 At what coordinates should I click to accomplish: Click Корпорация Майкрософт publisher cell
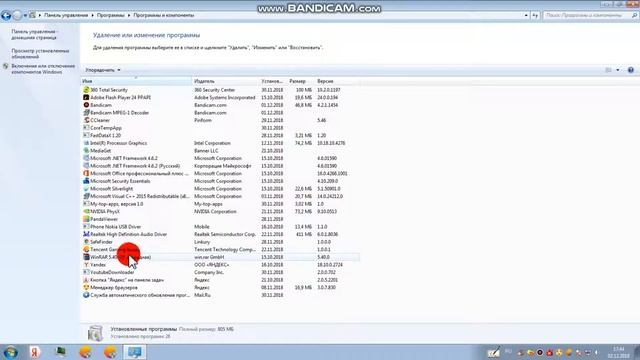pyautogui.click(x=222, y=166)
